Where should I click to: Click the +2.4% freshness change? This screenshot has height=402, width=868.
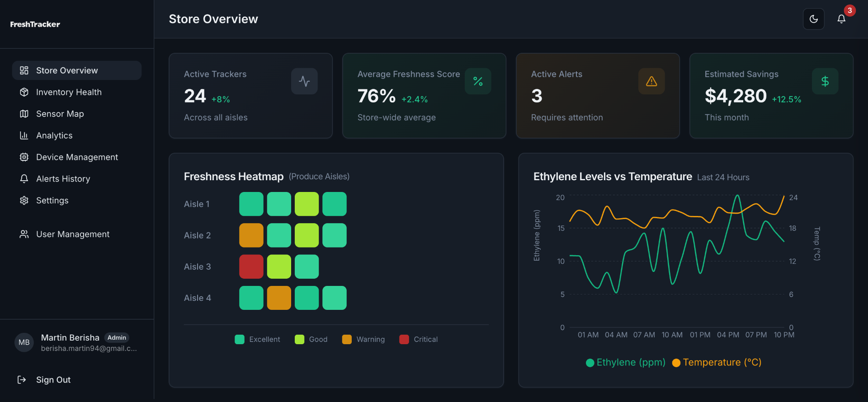(415, 99)
